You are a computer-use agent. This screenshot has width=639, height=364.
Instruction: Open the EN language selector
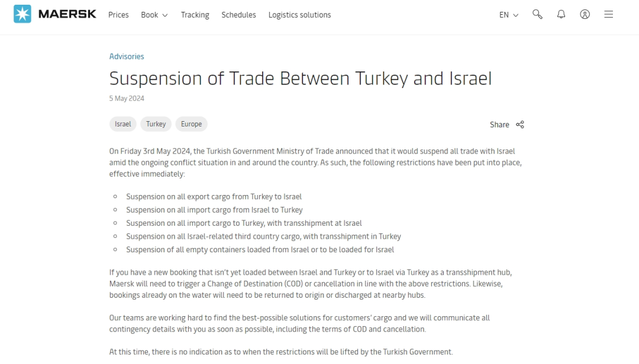(x=504, y=15)
